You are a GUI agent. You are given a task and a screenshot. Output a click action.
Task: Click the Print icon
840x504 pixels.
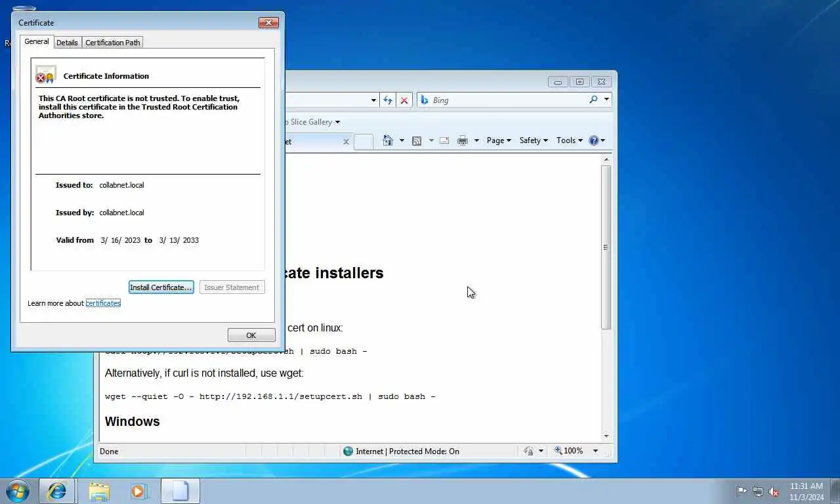tap(463, 140)
